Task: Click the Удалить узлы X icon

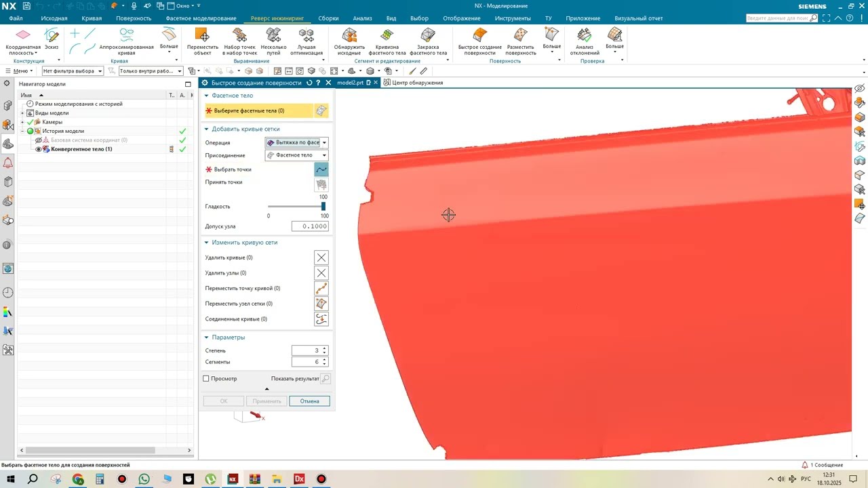Action: coord(321,273)
